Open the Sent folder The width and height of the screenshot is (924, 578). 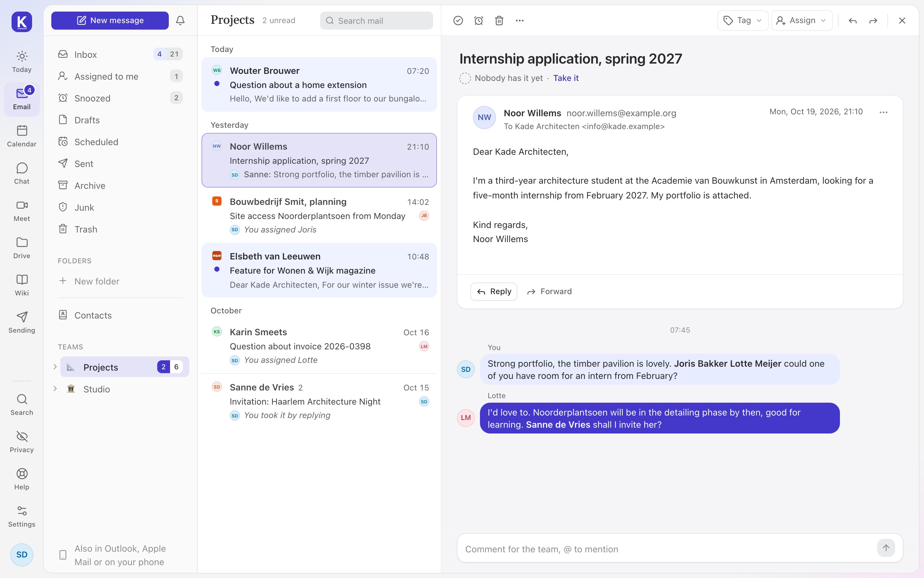(120, 163)
